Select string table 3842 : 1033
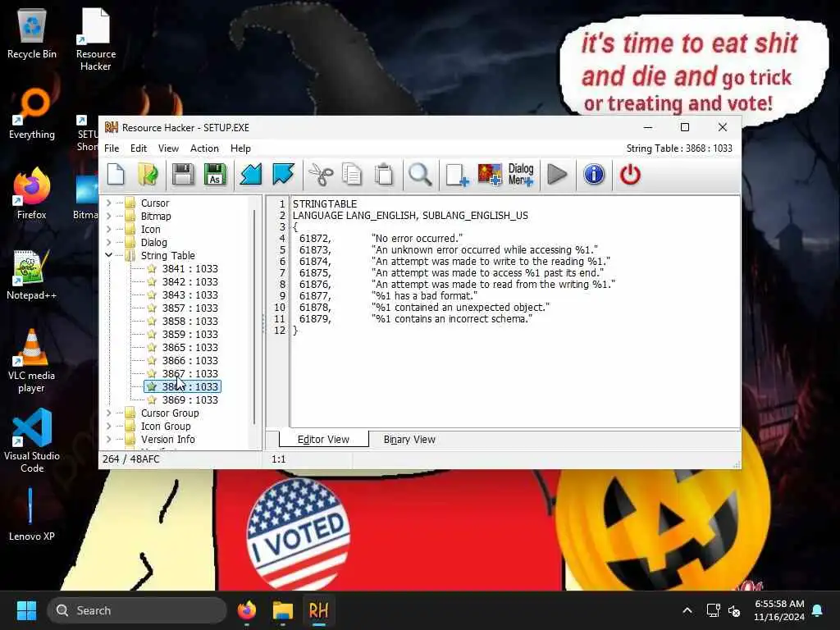Image resolution: width=840 pixels, height=630 pixels. (189, 282)
